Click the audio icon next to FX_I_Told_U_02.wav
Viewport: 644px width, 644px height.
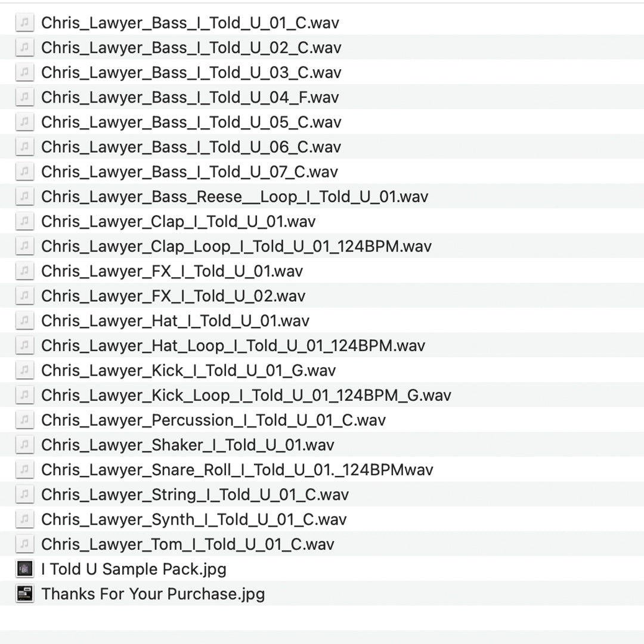click(24, 296)
